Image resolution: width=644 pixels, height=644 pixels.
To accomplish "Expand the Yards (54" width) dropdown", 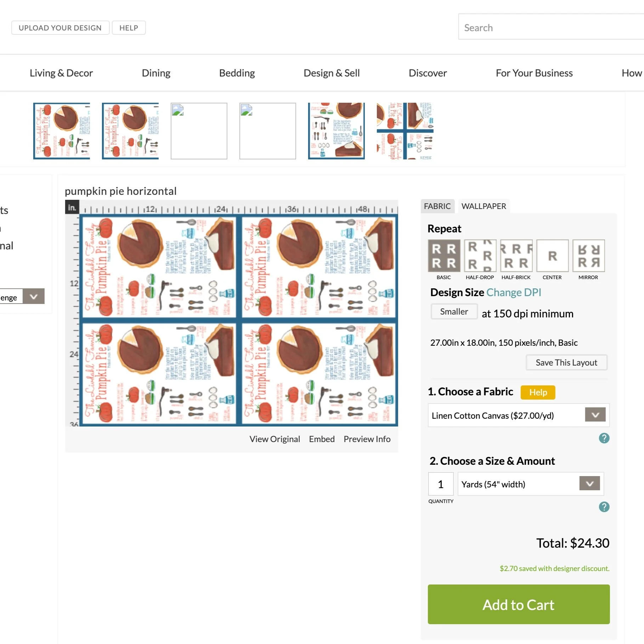I will point(531,484).
